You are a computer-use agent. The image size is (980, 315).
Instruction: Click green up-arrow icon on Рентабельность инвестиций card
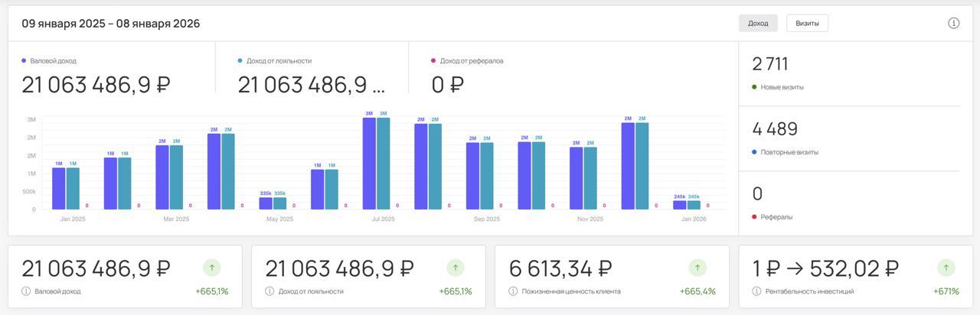click(x=946, y=268)
